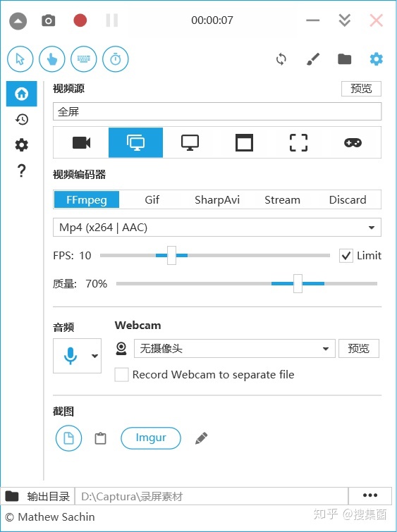Image resolution: width=397 pixels, height=532 pixels.
Task: Select the Stream encoder tab
Action: coord(282,199)
